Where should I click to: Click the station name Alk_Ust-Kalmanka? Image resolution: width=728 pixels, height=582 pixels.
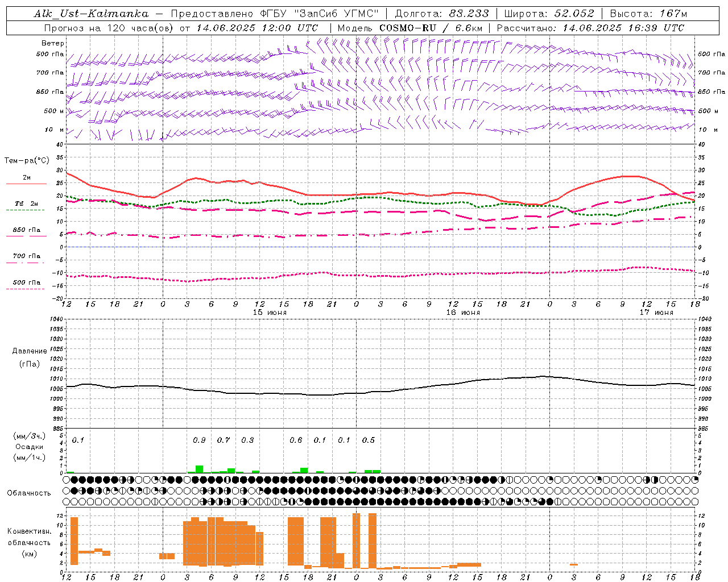click(91, 14)
